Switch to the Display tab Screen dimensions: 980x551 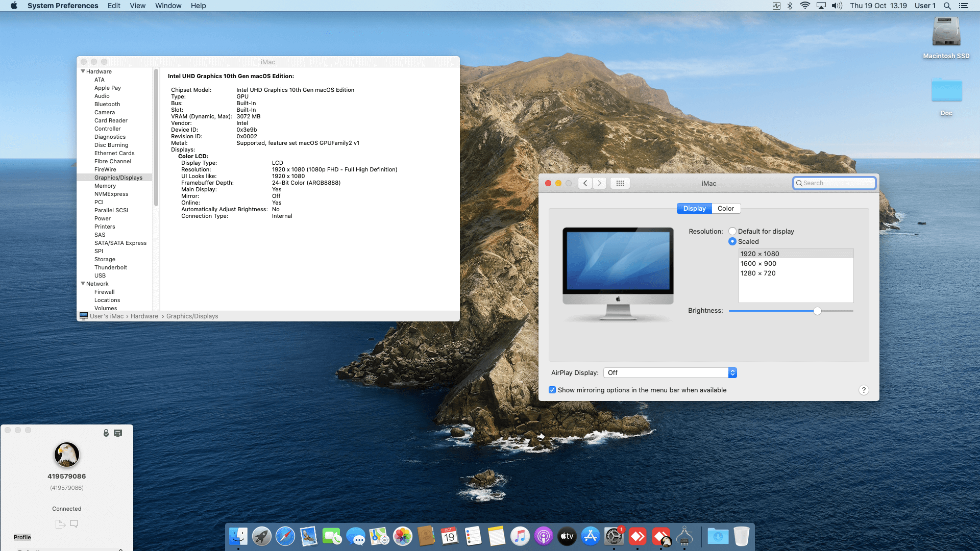pyautogui.click(x=694, y=208)
